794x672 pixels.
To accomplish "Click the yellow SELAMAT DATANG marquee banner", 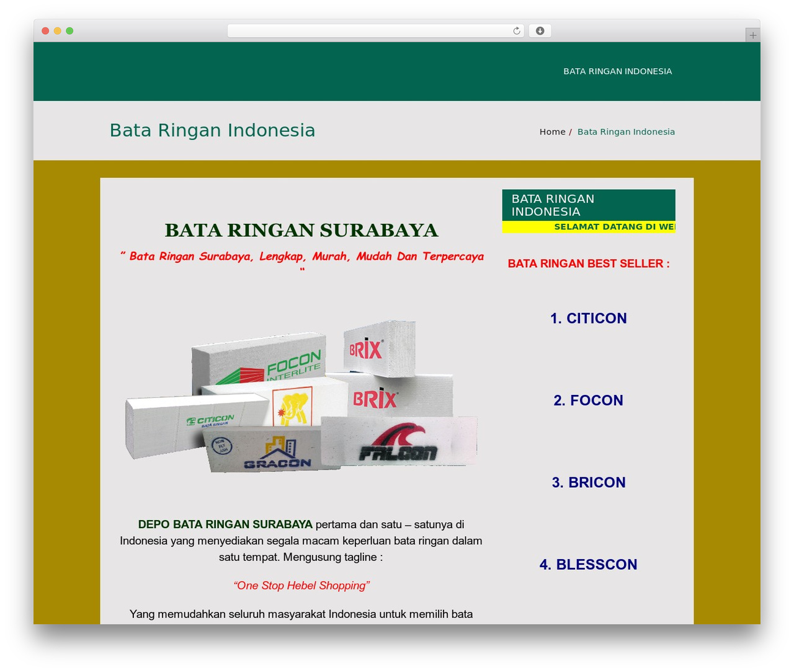I will coord(589,227).
